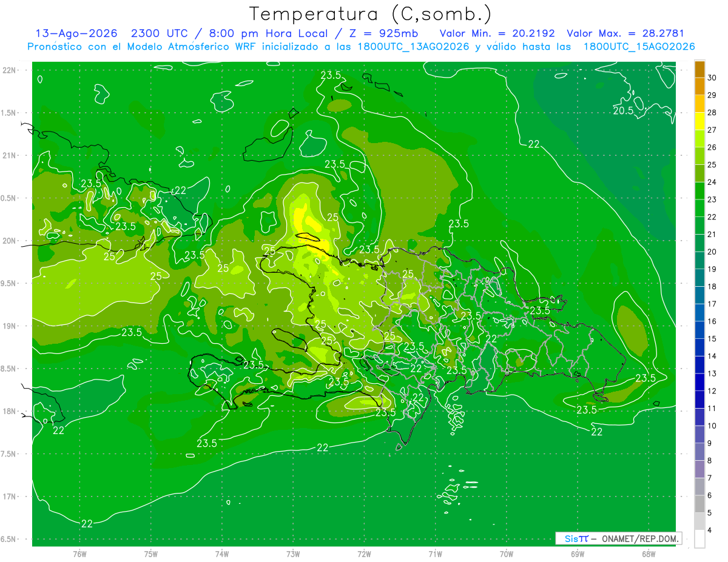This screenshot has width=728, height=562.
Task: Click the 71W longitude label
Action: point(435,554)
